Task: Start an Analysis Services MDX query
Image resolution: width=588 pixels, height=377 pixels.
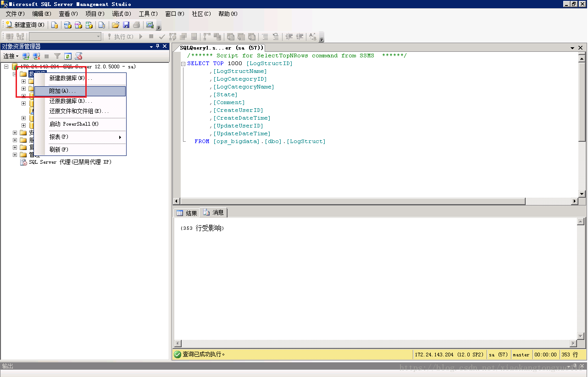Action: (67, 25)
